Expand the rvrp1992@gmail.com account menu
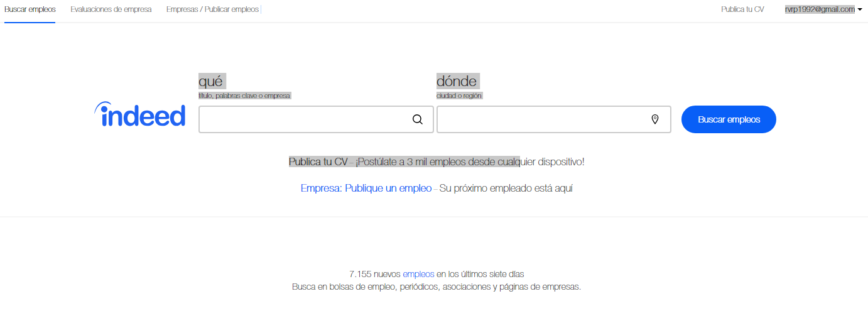868x323 pixels. pos(820,9)
